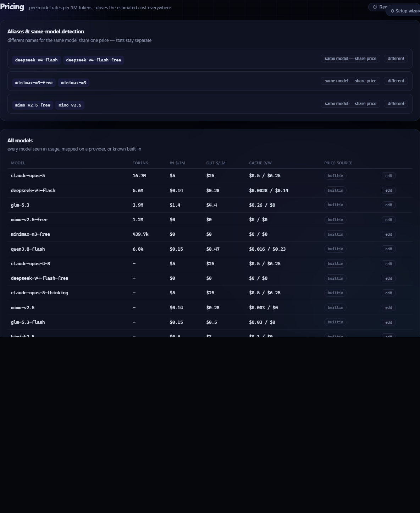Screen dimensions: 420x513
Task: Edit pricing for mimo-v2.5-free row
Action: (388, 220)
